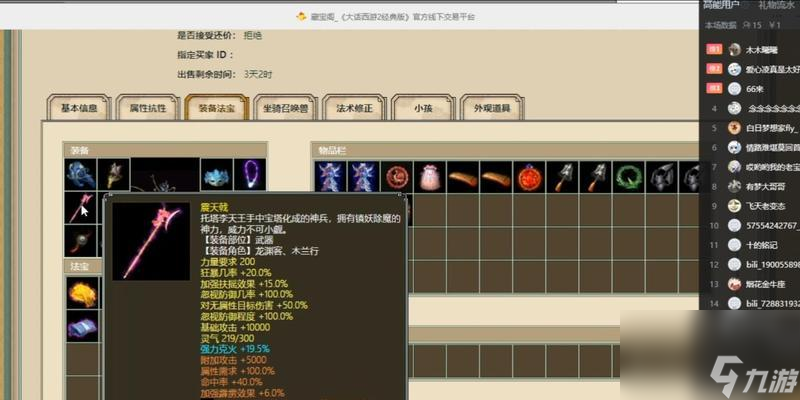Click the green wreath inventory item
Screen dimensions: 800x400
(629, 177)
